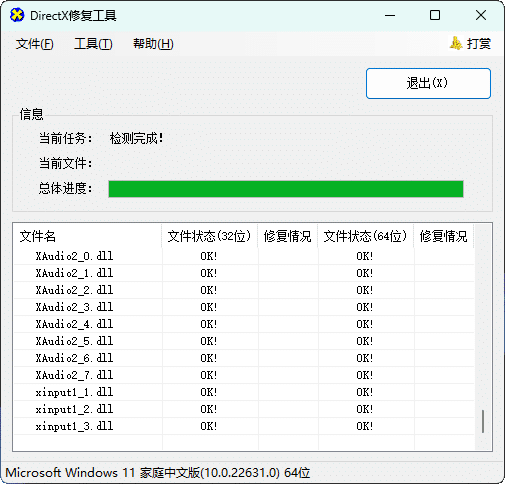Select the XAudio2_2.dll row
The width and height of the screenshot is (505, 484).
pyautogui.click(x=244, y=290)
